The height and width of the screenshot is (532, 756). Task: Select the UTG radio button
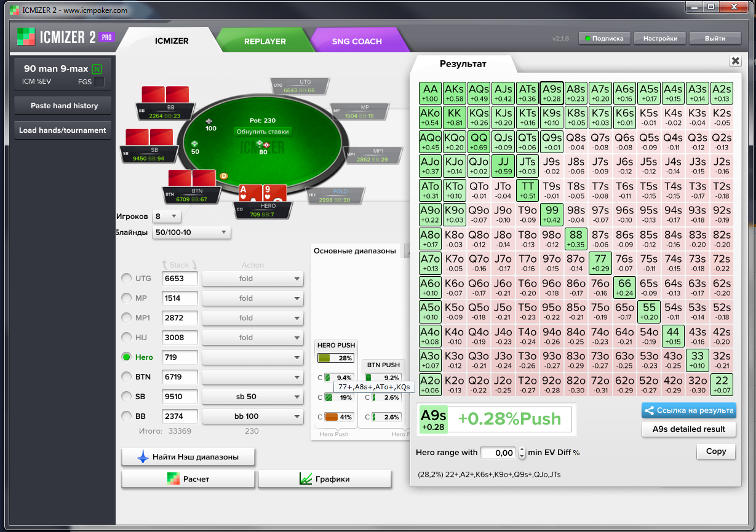[x=127, y=279]
